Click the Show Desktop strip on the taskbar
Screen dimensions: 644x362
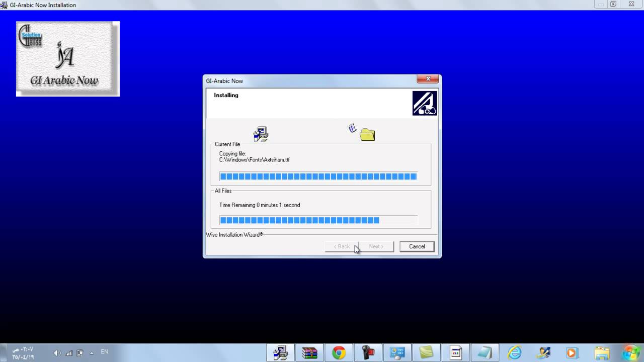pos(3,353)
